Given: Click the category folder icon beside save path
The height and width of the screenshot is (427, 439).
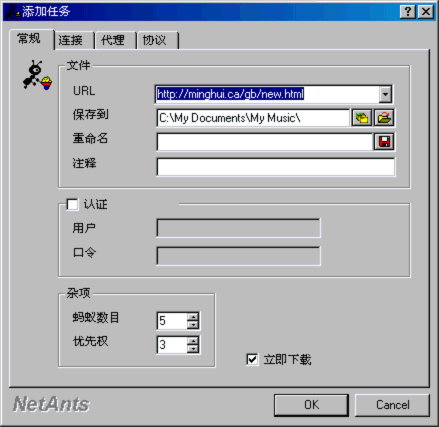Looking at the screenshot, I should [362, 118].
